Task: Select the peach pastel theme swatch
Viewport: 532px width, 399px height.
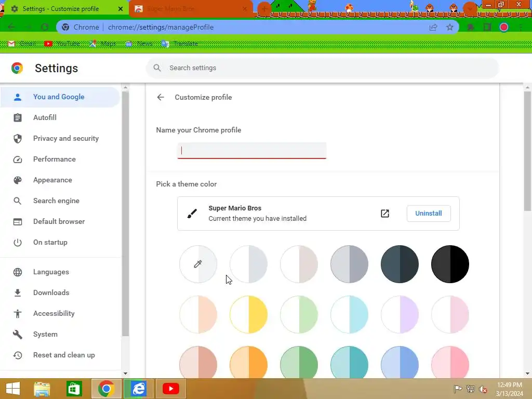Action: (x=198, y=314)
